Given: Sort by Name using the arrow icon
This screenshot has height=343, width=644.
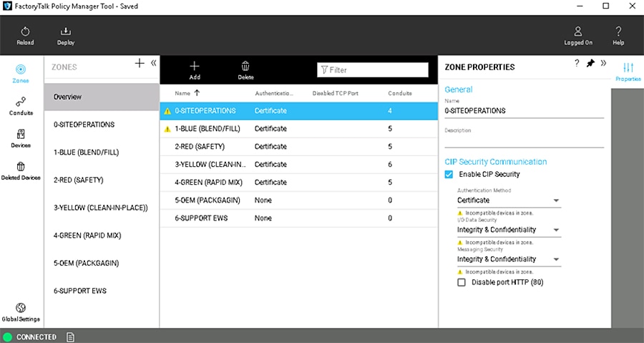Looking at the screenshot, I should (197, 93).
